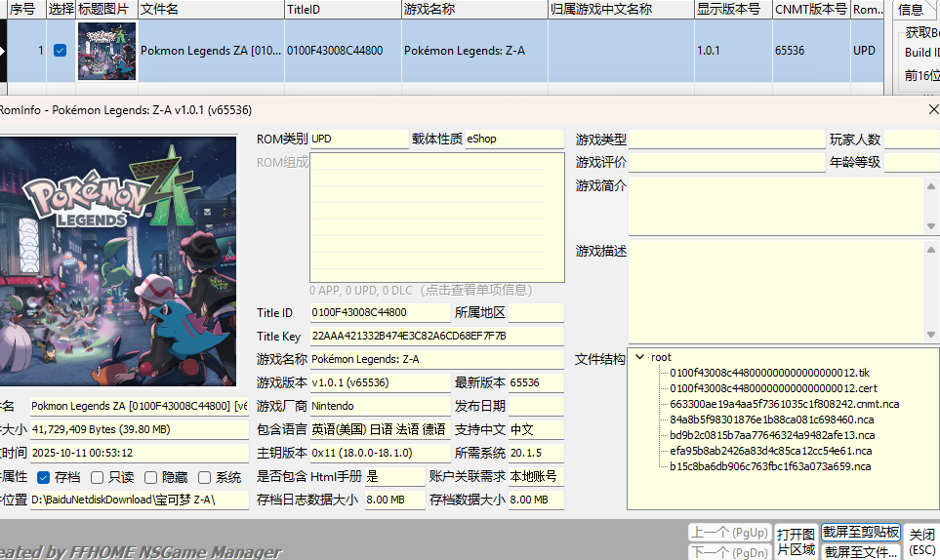Open the 信息 tab on the right

(x=911, y=10)
